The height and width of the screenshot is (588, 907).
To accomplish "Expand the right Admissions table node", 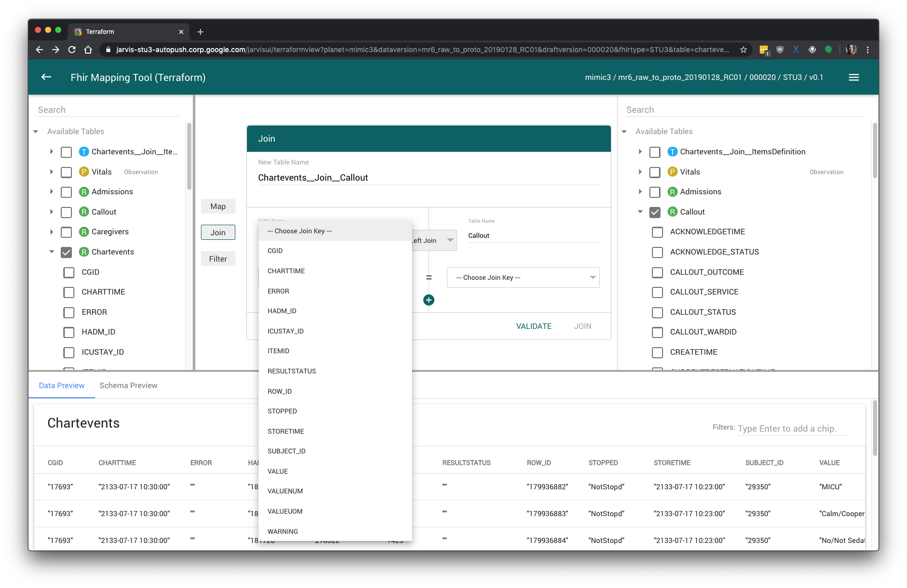I will (640, 192).
